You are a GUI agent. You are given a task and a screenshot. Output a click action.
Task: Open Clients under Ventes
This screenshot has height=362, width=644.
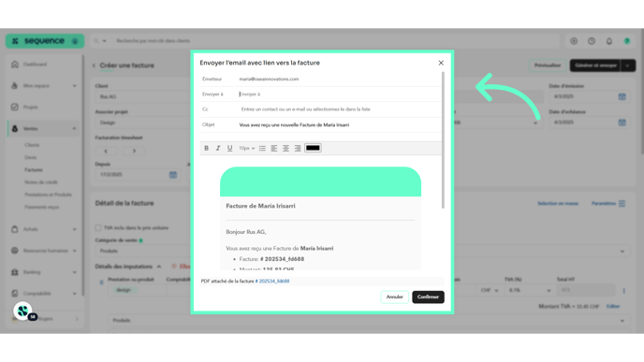pyautogui.click(x=32, y=145)
